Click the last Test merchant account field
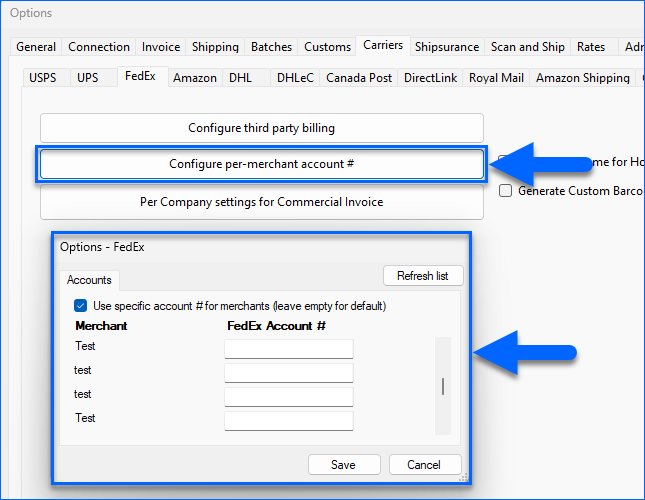Screen dimensions: 645x500 pos(289,421)
